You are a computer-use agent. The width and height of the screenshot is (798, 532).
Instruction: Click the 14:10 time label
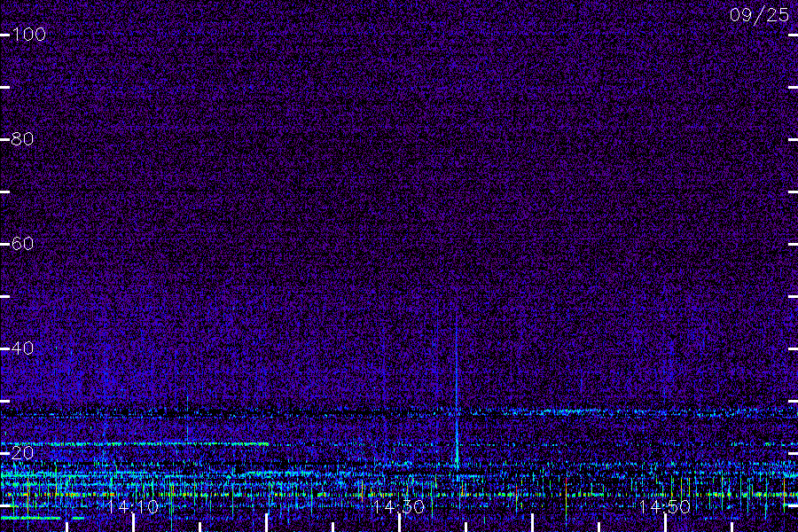point(133,506)
